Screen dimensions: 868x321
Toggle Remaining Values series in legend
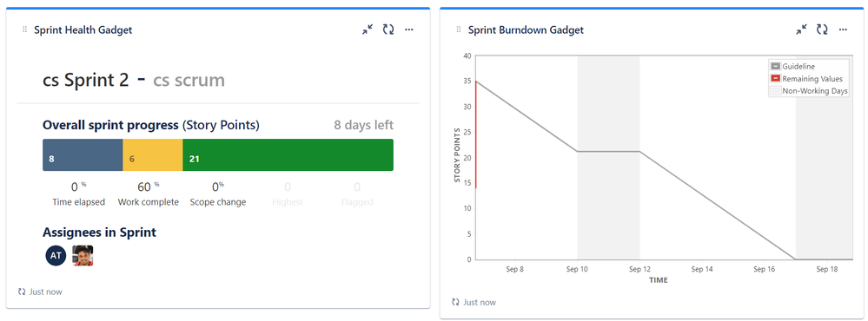806,79
